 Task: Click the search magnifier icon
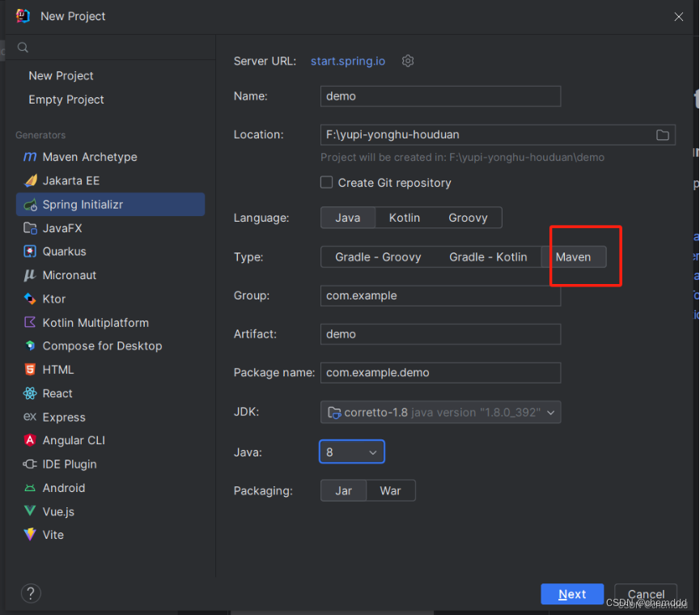[x=23, y=47]
